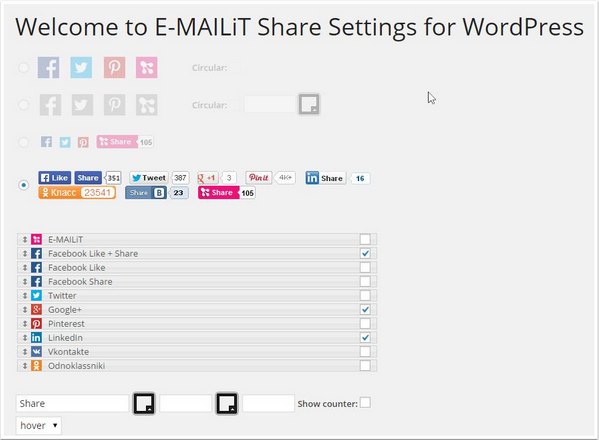Click the pink E-MAILiT Share 105 button

click(227, 193)
